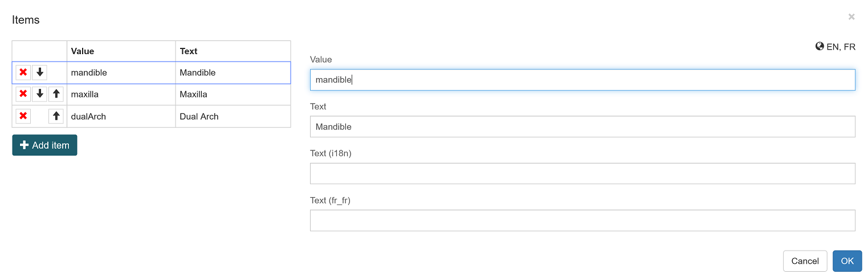Focus the Value input field
Screen dimensions: 868x274
[x=582, y=80]
